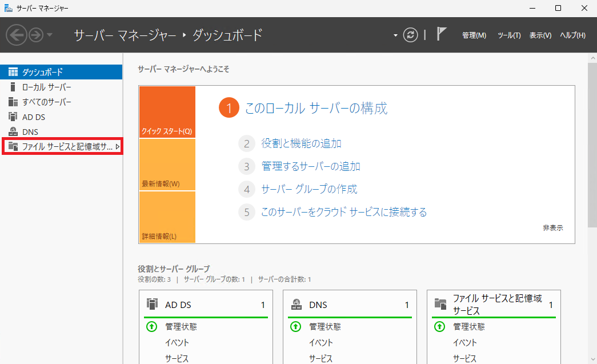Click ファイル サービスと記憶域 サービス tile title
The width and height of the screenshot is (597, 364).
(x=497, y=305)
